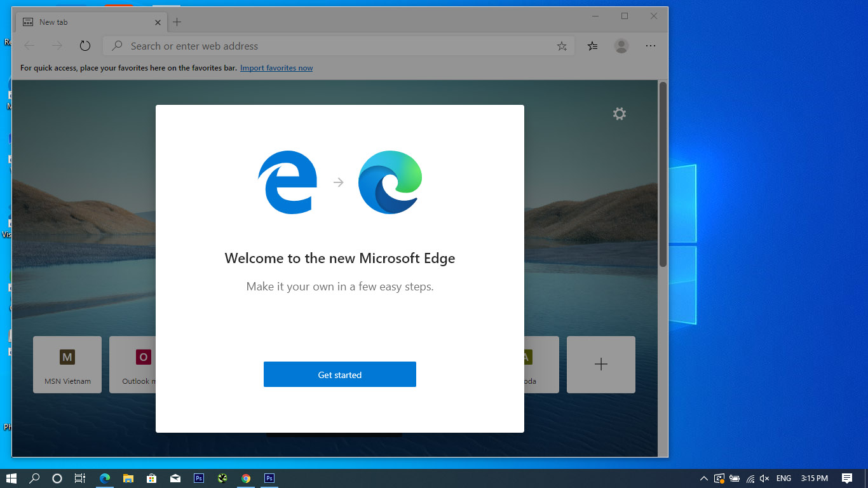Open the Mail app from the taskbar

[175, 478]
